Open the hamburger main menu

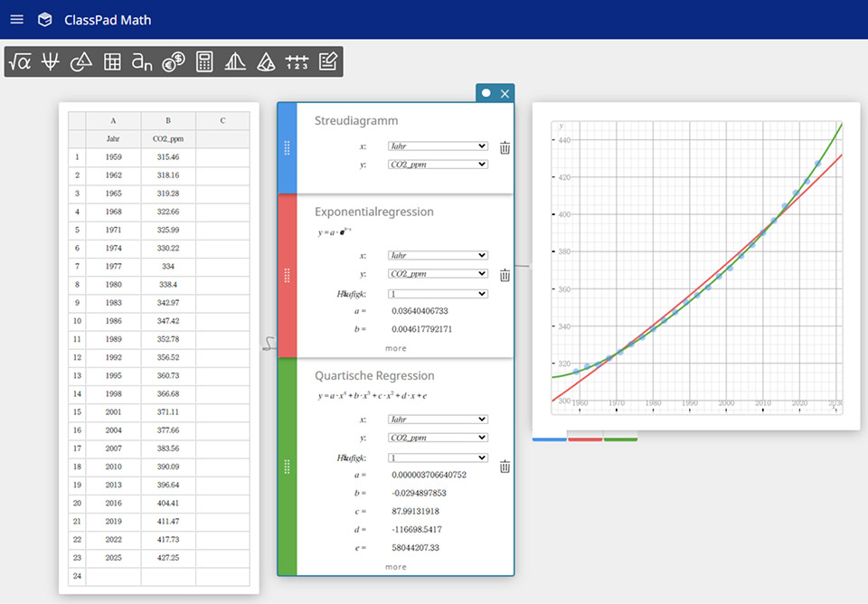coord(16,19)
